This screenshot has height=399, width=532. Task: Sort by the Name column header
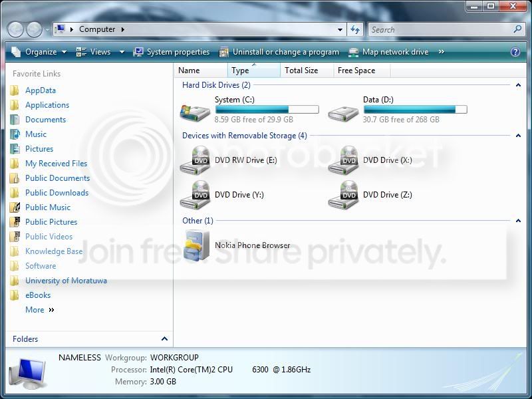click(201, 70)
